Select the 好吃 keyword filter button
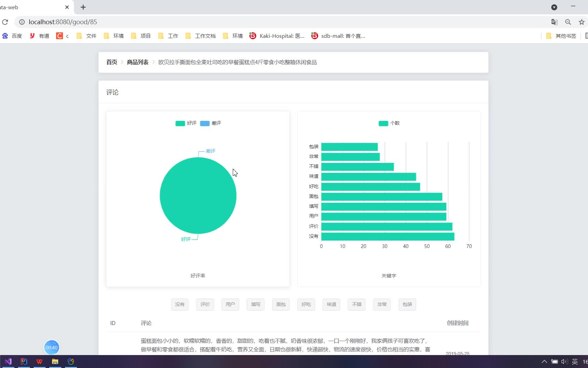 [x=306, y=304]
